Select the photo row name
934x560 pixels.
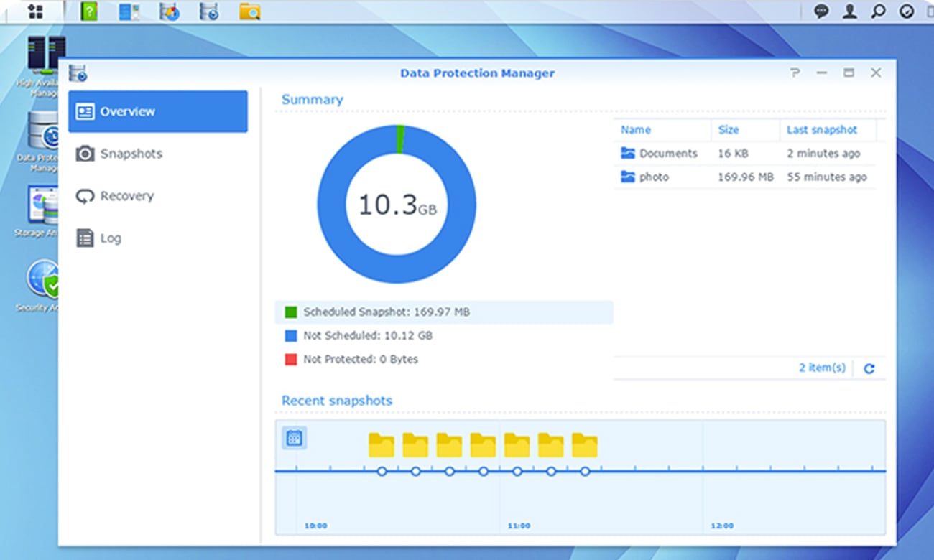(x=654, y=177)
